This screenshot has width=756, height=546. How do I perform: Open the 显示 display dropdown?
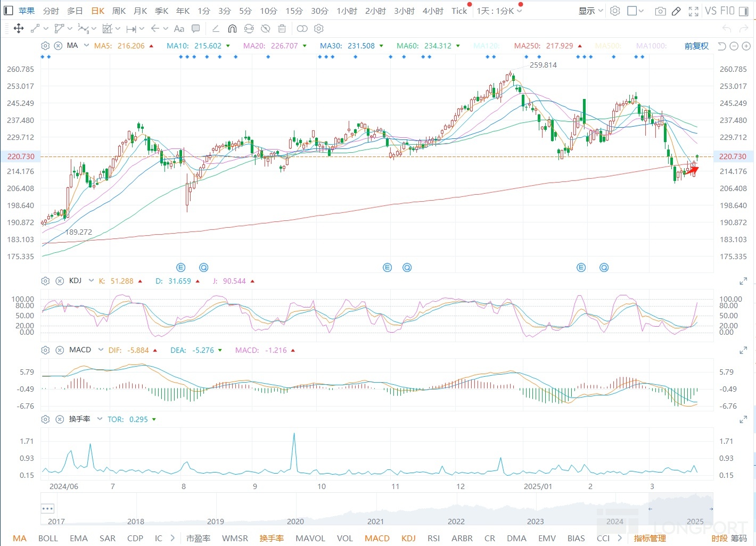click(x=590, y=11)
